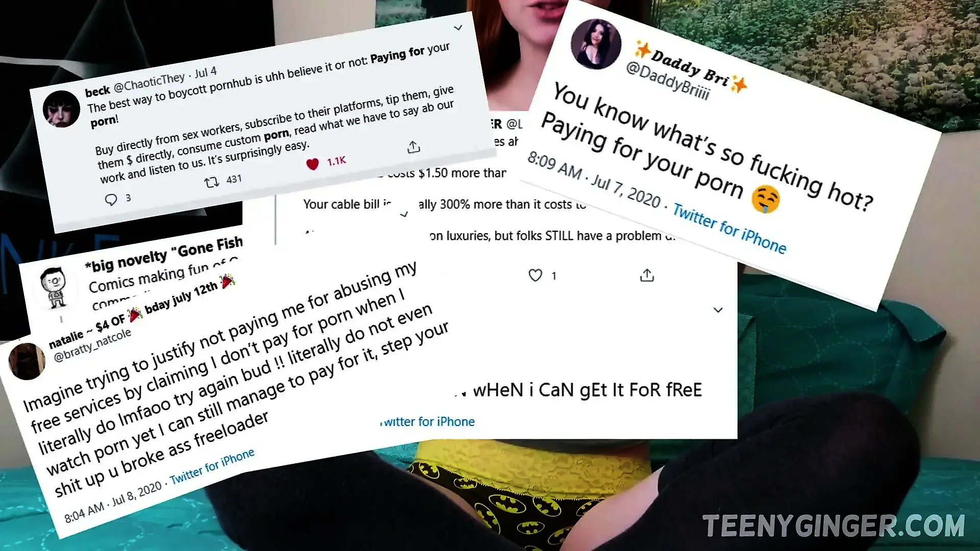Open the share icon on beck's tweet
This screenshot has width=980, height=551.
[413, 147]
